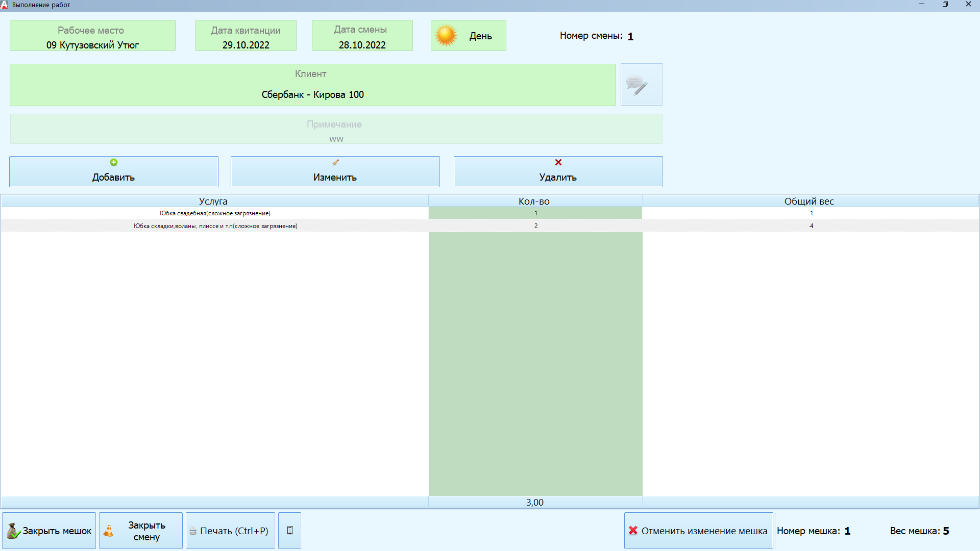Click total weight cell 4 for Юбка складки
Viewport: 980px width, 551px height.
[811, 226]
